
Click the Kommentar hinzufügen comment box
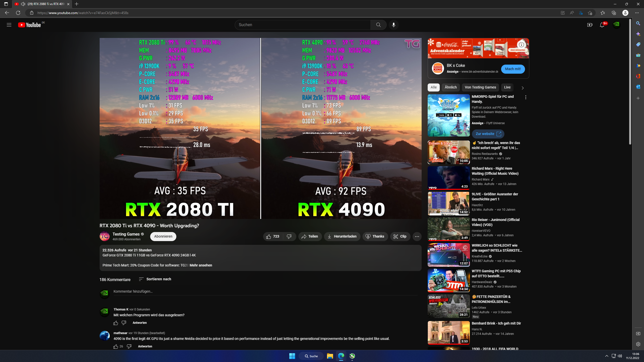point(265,292)
